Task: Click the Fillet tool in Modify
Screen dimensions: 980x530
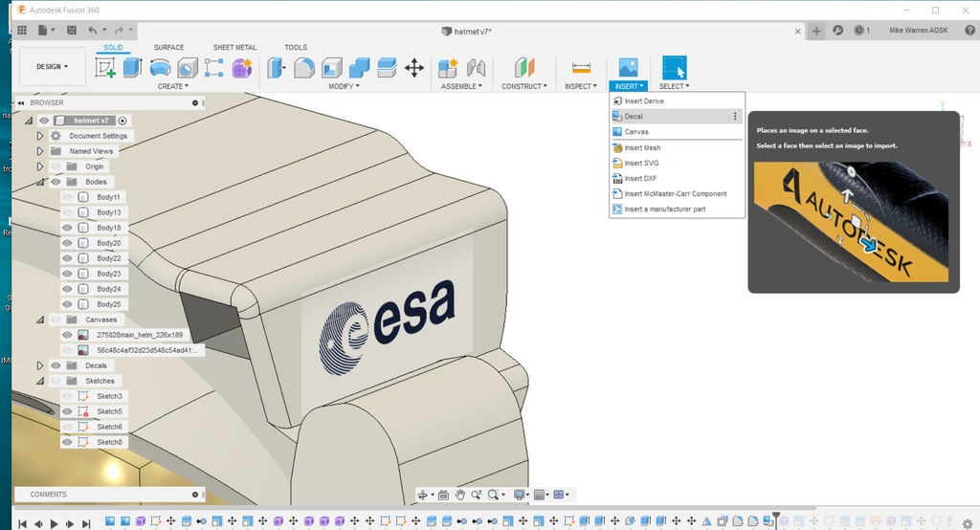Action: coord(303,68)
